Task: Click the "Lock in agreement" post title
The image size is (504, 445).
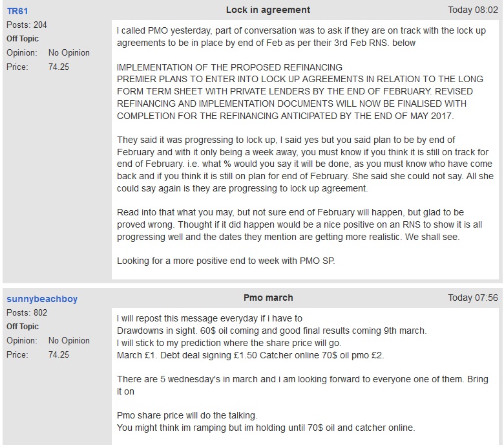Action: (x=268, y=10)
